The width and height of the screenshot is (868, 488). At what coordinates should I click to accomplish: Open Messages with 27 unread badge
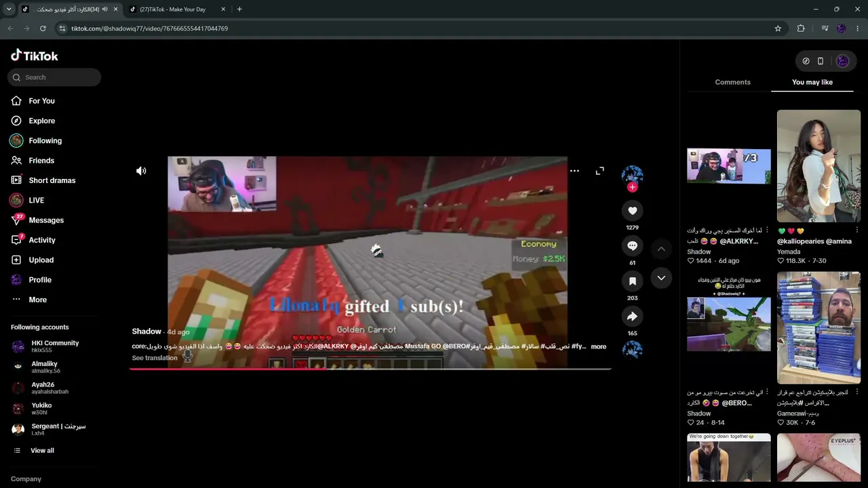tap(45, 220)
